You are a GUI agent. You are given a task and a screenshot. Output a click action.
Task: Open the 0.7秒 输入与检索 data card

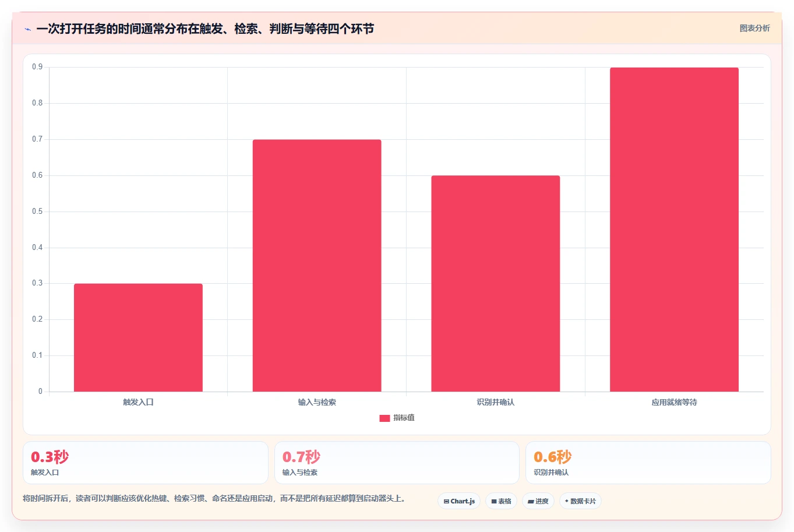tap(397, 463)
